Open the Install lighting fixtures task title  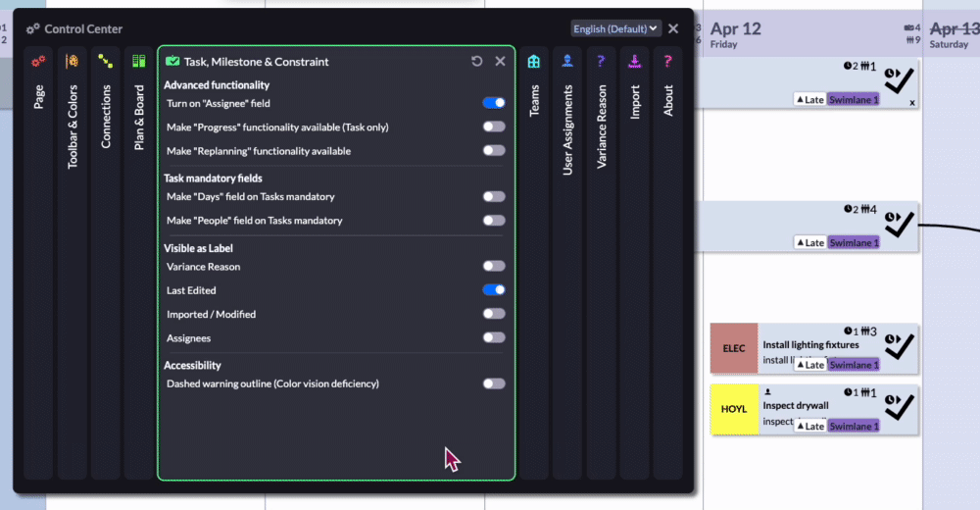(x=810, y=345)
